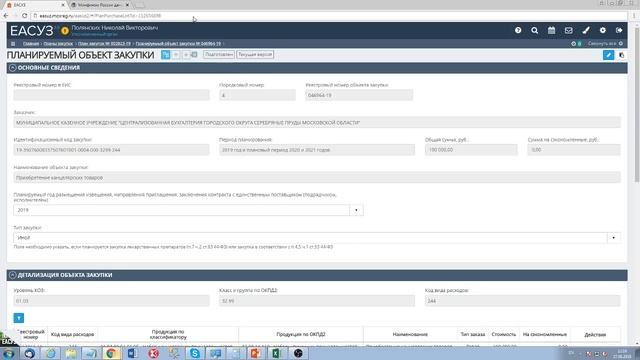
Task: Open Skype from the taskbar
Action: pos(195,353)
